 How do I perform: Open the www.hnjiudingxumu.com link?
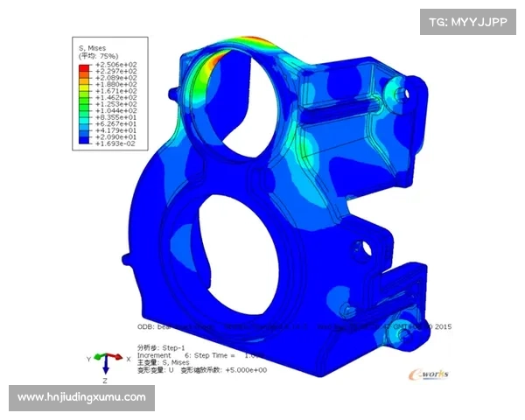81,398
